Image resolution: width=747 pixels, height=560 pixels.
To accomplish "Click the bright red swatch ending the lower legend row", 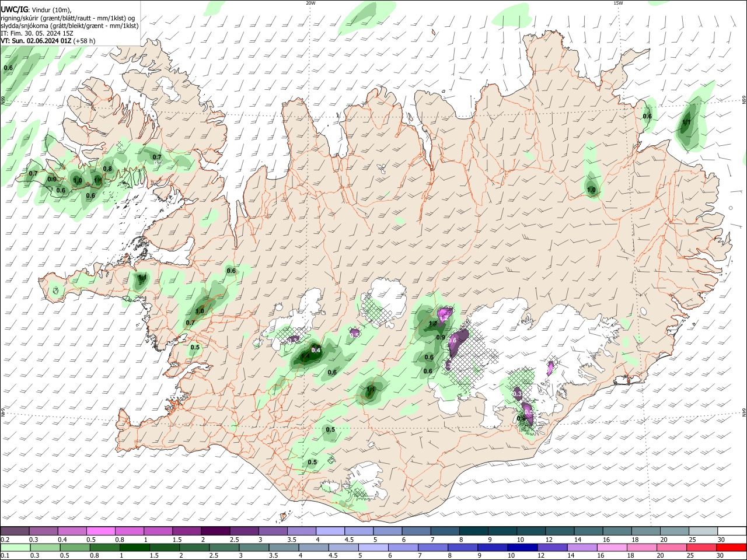I will click(732, 547).
